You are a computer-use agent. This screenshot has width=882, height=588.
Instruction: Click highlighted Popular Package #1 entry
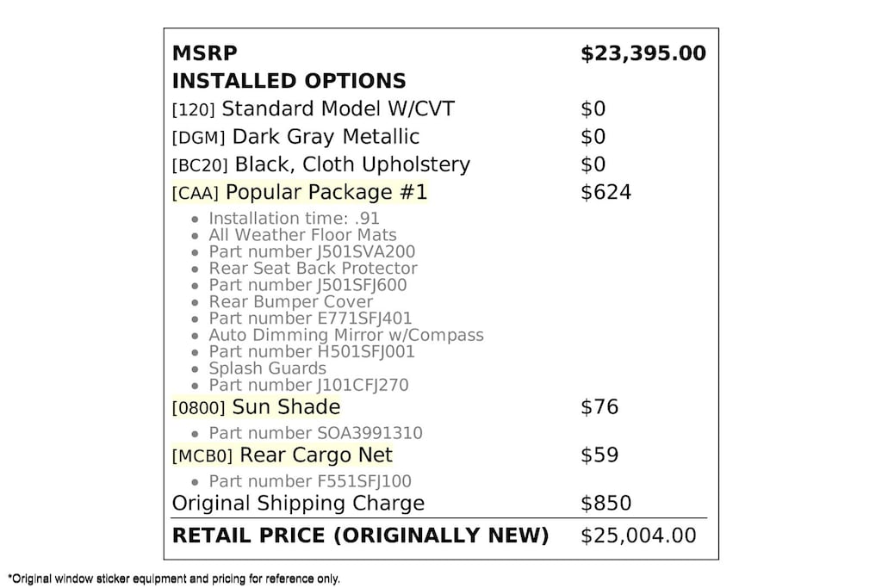point(300,192)
